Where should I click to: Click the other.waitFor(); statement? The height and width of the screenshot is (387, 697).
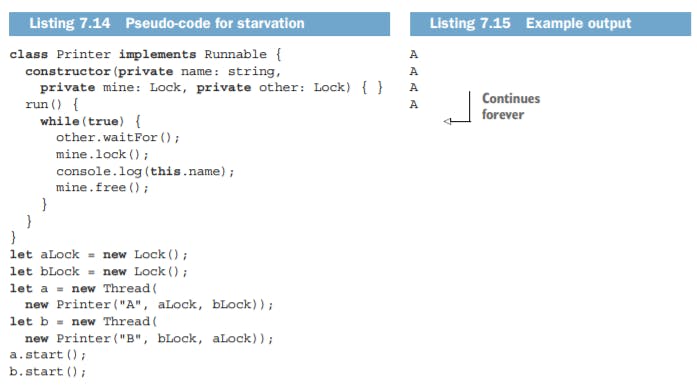[118, 138]
